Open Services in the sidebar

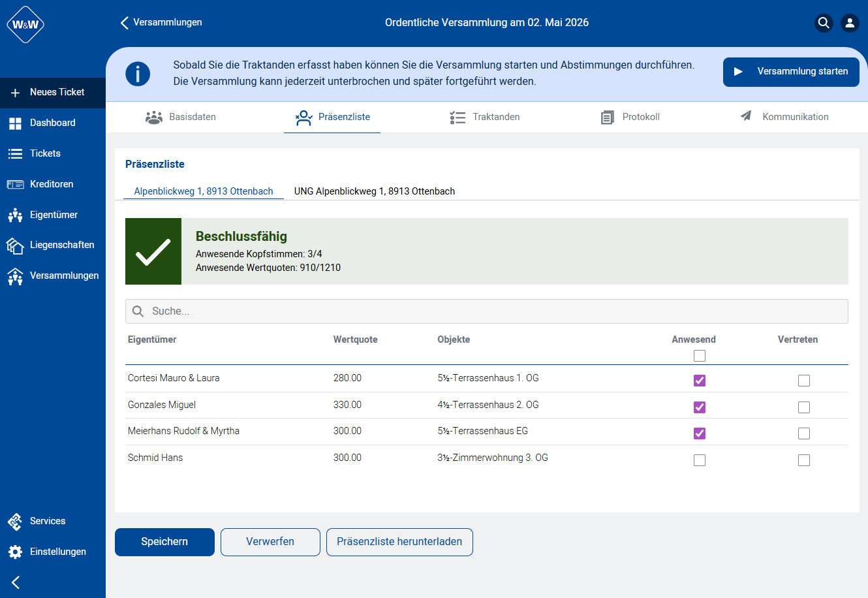47,521
